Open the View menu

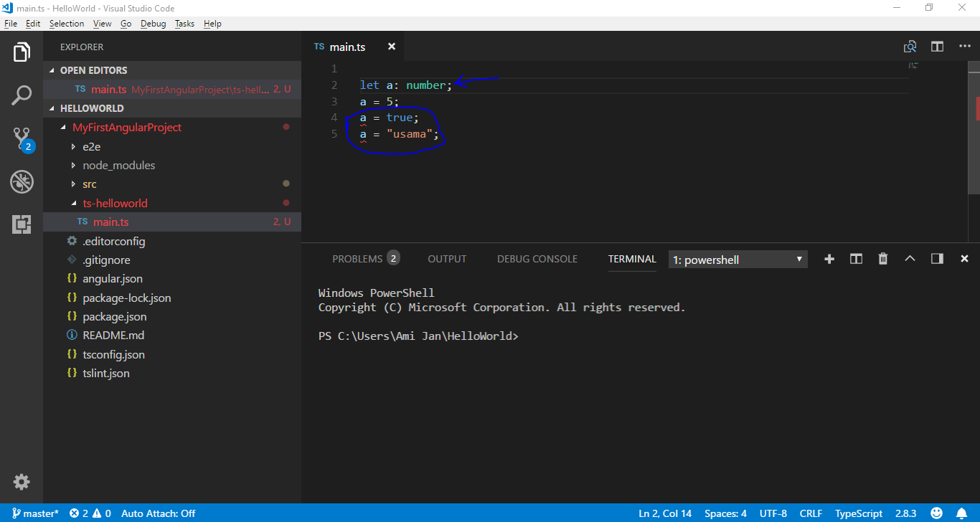click(103, 24)
